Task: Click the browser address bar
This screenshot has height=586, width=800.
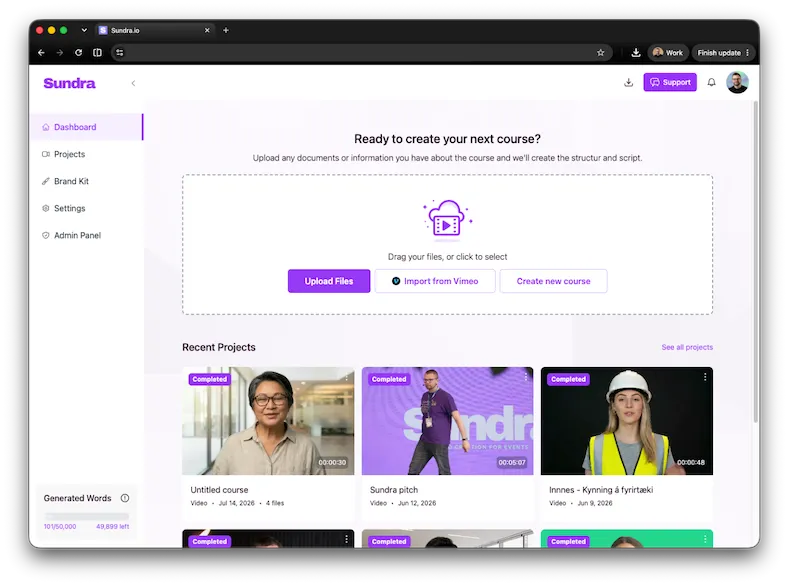Action: point(361,53)
